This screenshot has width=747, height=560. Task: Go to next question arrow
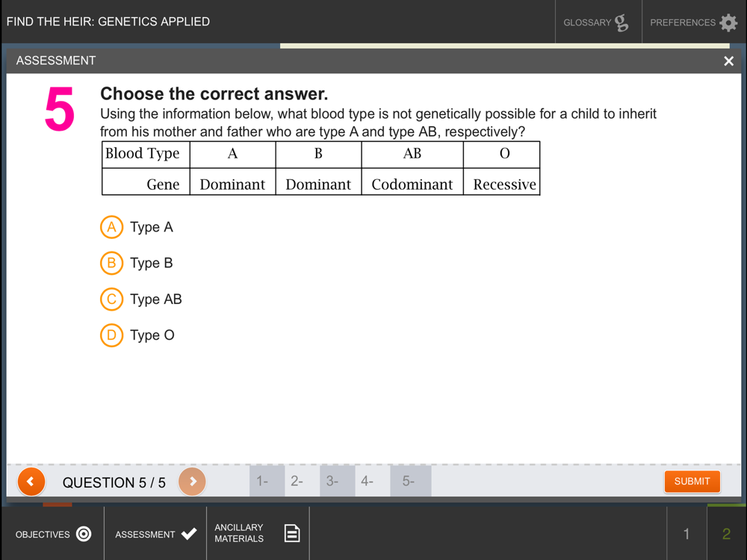pos(192,482)
